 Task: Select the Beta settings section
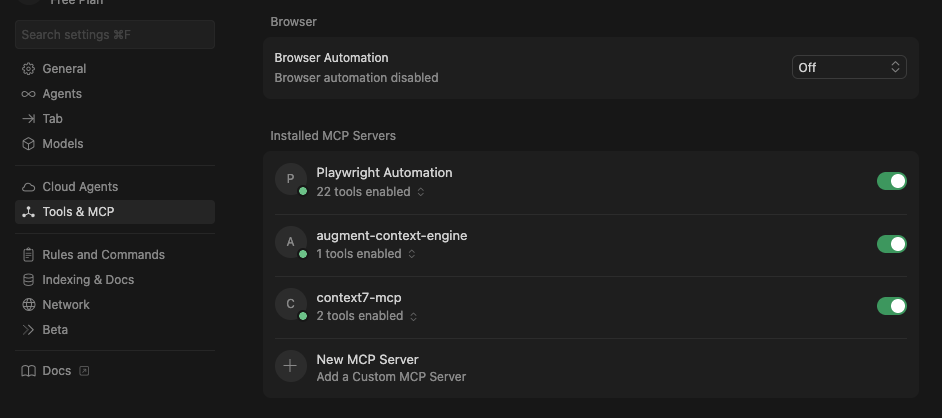tap(115, 330)
